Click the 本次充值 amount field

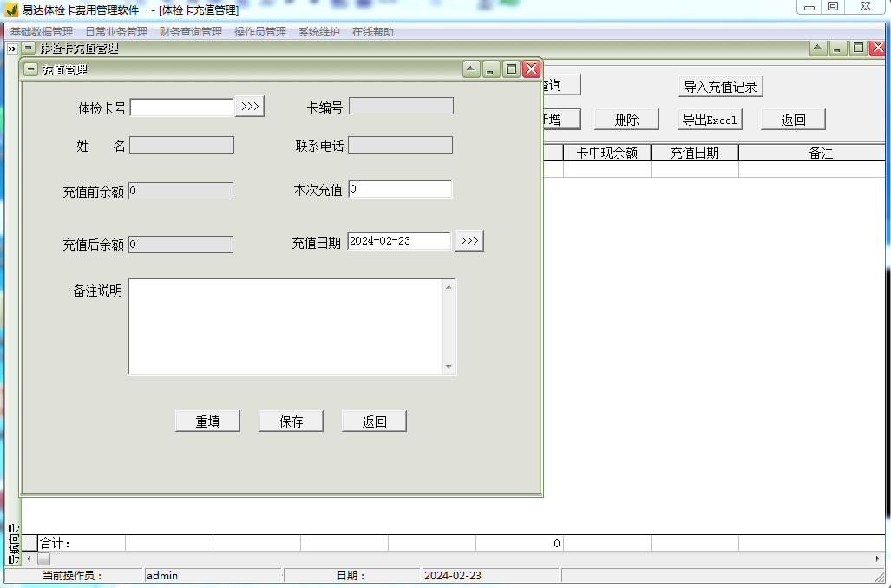coord(400,189)
